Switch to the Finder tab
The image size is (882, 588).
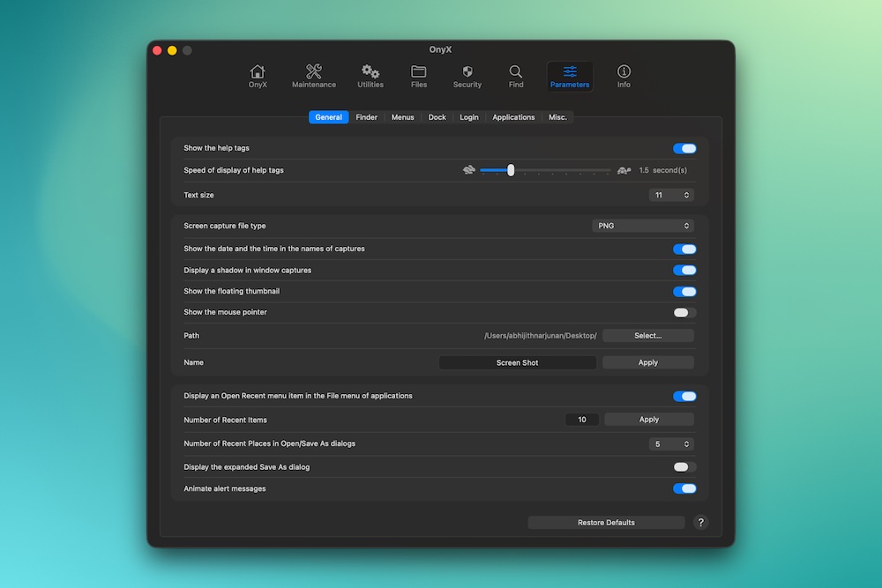click(x=367, y=117)
